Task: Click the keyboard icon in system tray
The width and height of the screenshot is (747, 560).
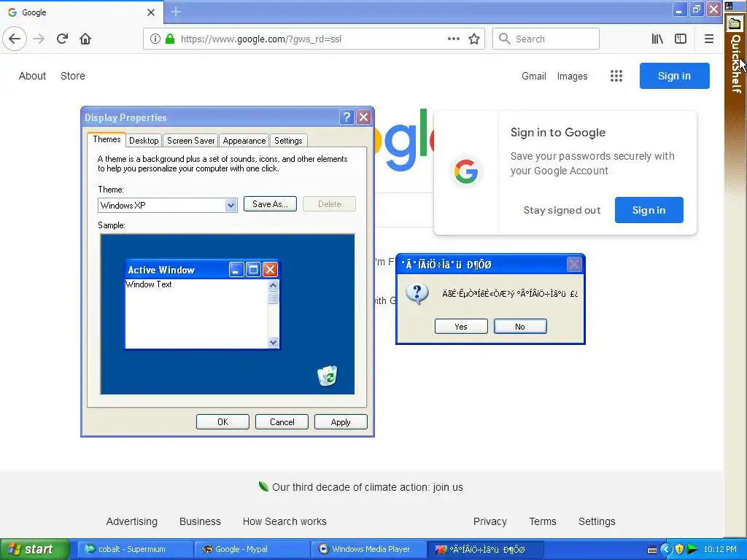Action: (652, 550)
